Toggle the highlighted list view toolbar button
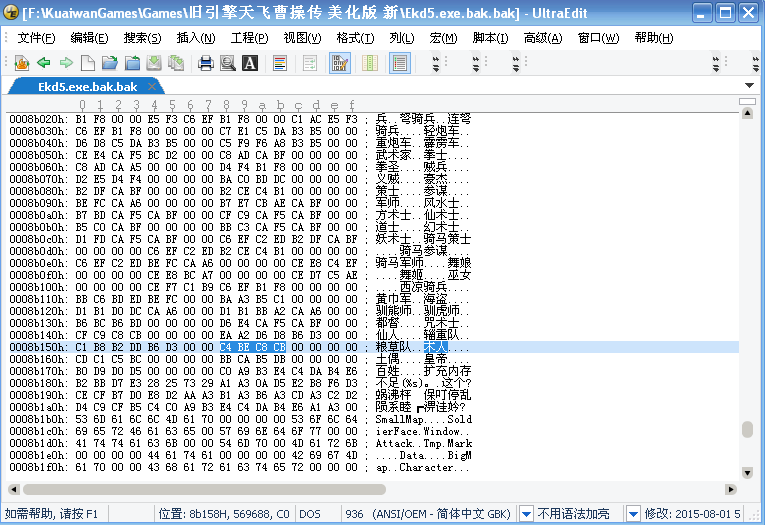The image size is (765, 525). click(400, 63)
